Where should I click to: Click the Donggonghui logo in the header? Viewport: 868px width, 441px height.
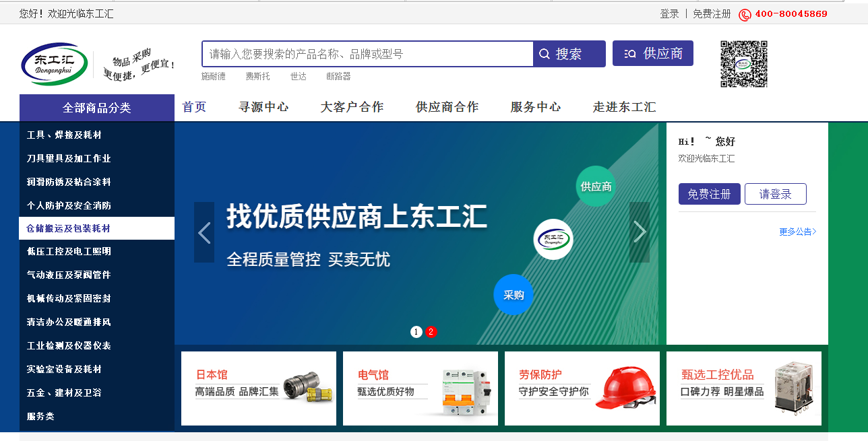pyautogui.click(x=54, y=64)
